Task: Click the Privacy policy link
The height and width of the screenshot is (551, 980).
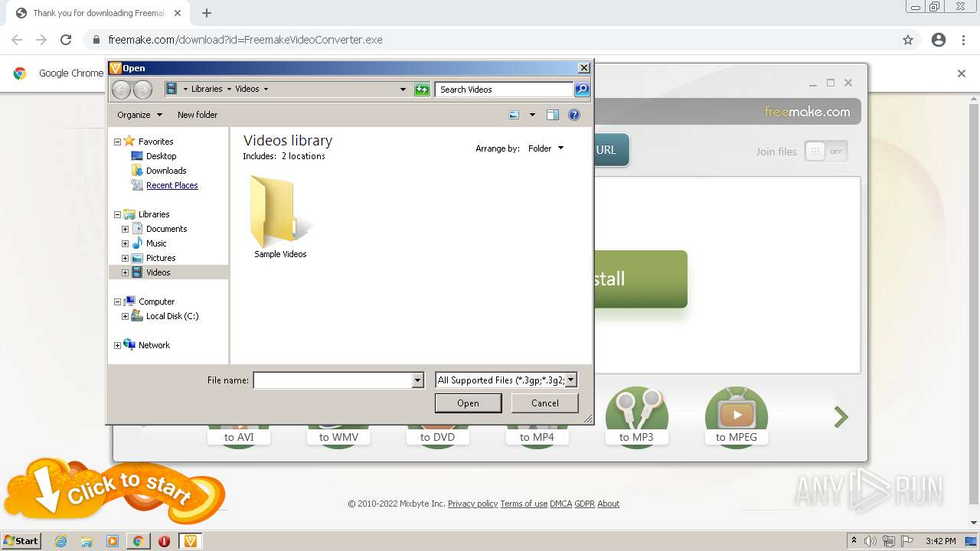Action: click(x=472, y=504)
